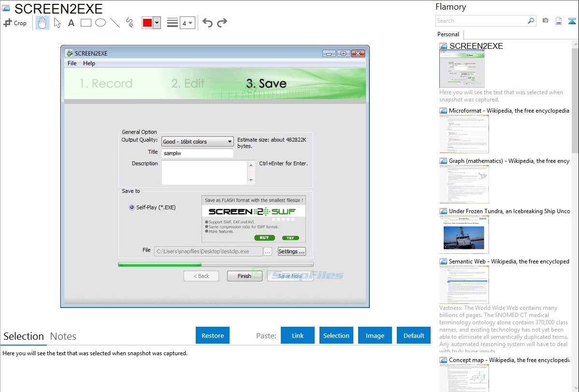Pick the ellipse shape tool
579x392 pixels.
[101, 23]
